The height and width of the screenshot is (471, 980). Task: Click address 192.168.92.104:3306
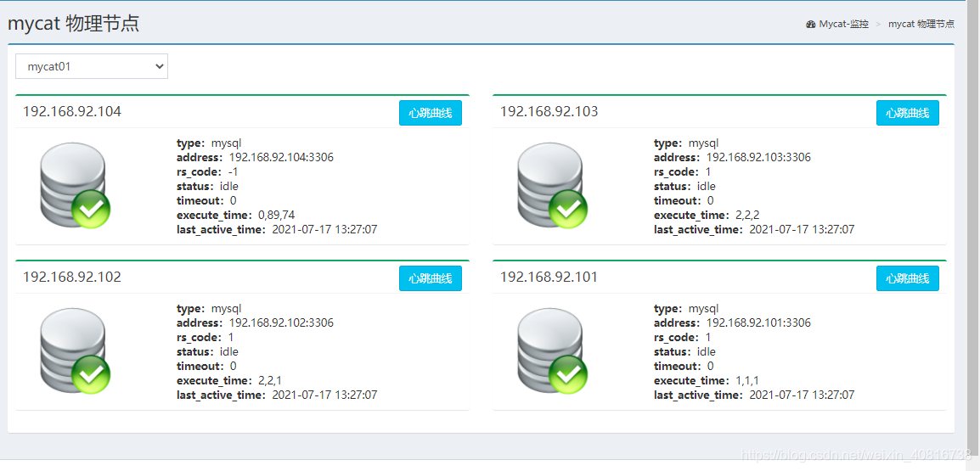281,157
